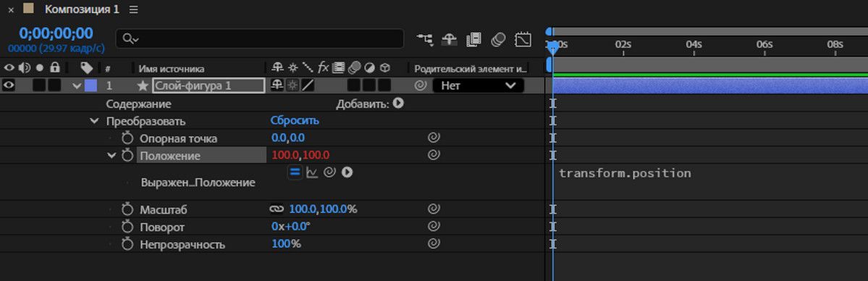Click the Непрозрачность value 100%
Image resolution: width=868 pixels, height=281 pixels.
point(286,244)
